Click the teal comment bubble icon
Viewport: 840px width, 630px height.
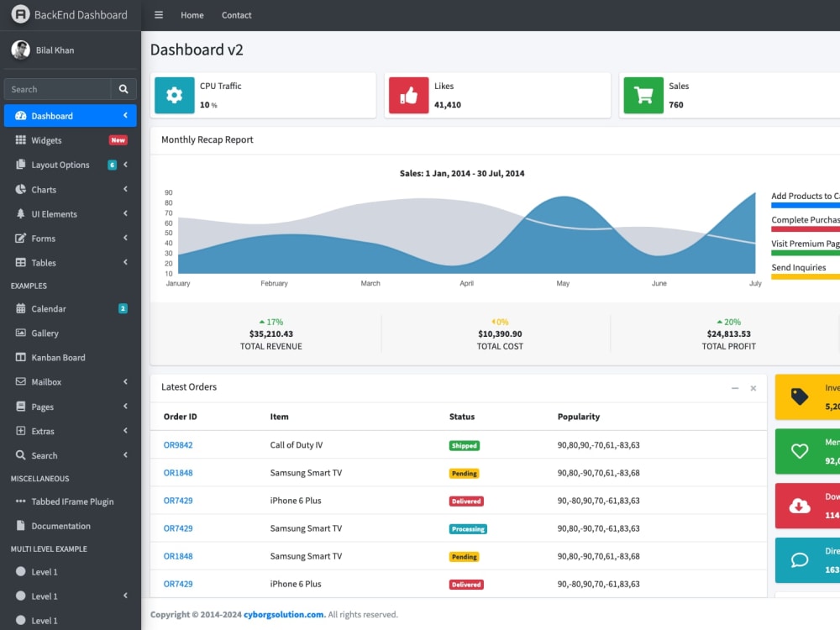coord(800,559)
